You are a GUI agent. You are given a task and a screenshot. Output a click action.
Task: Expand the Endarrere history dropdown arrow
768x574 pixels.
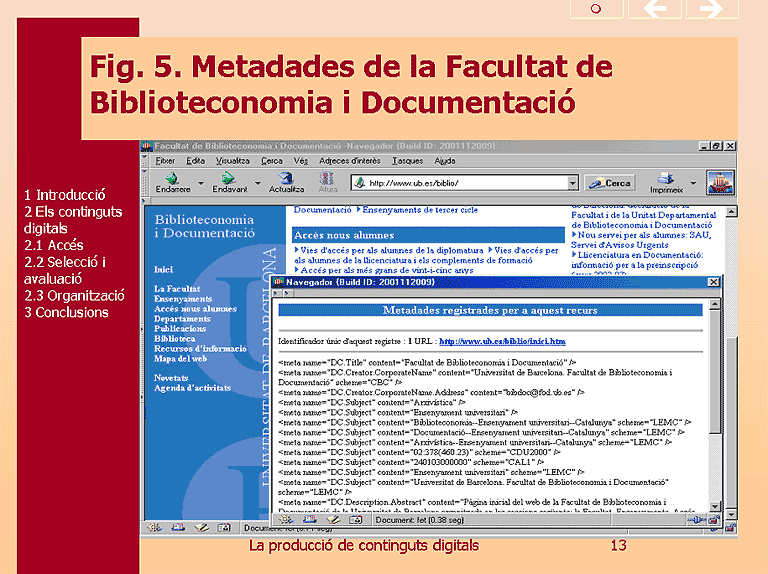pos(201,183)
